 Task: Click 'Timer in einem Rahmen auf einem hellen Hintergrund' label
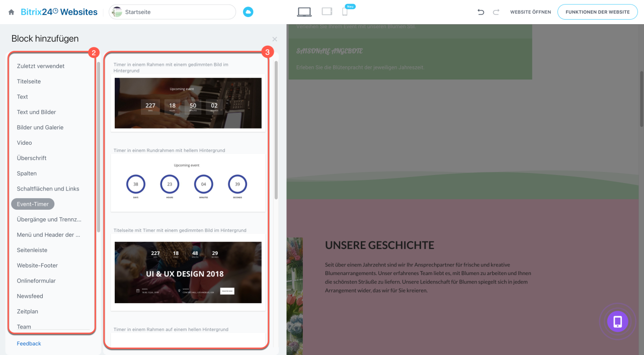171,329
